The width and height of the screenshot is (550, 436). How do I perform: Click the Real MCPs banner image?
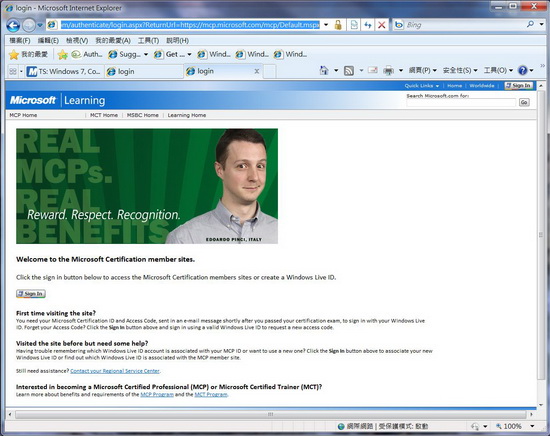pyautogui.click(x=147, y=186)
